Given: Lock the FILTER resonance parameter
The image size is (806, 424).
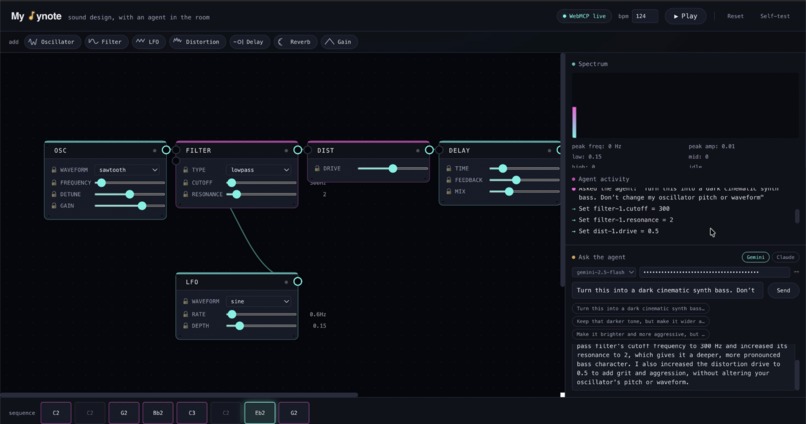Looking at the screenshot, I should point(186,194).
